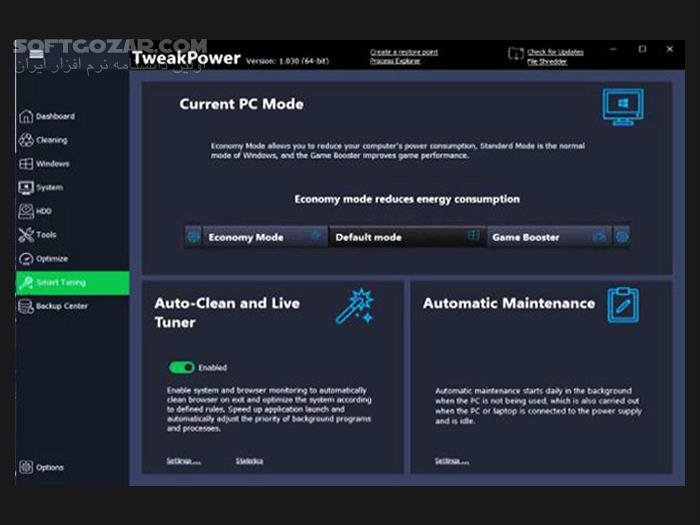Open Automatic Maintenance Settings link

(x=452, y=461)
